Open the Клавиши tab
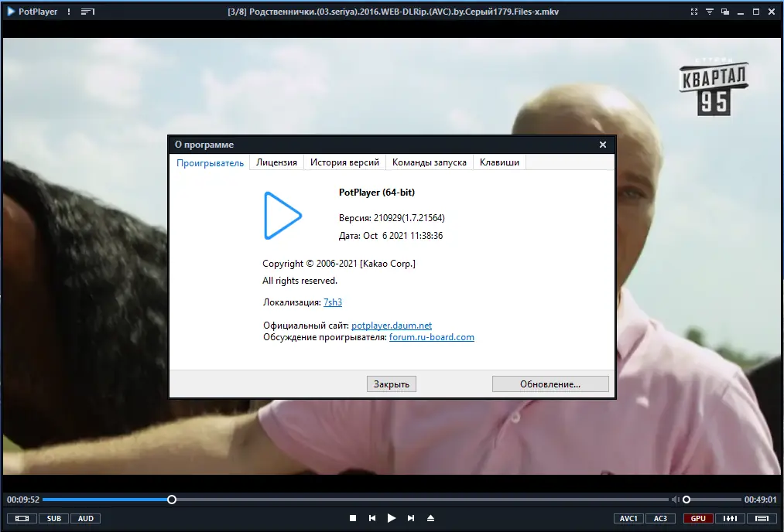 tap(499, 162)
